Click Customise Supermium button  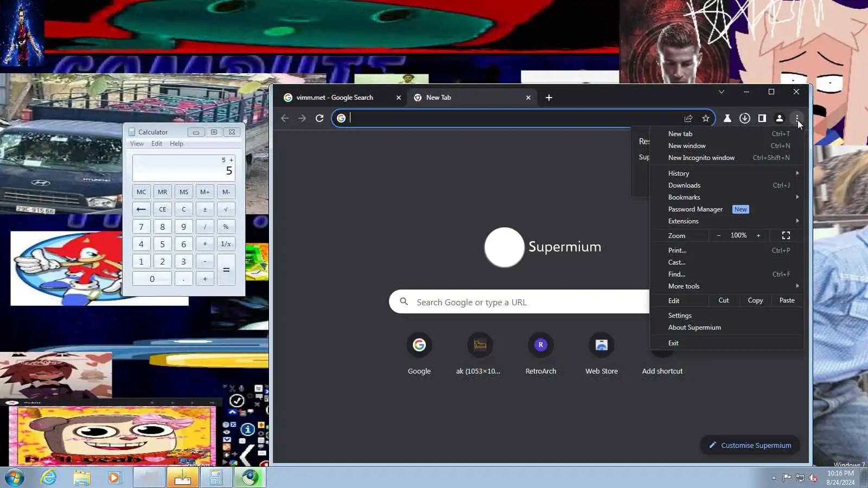(x=750, y=445)
